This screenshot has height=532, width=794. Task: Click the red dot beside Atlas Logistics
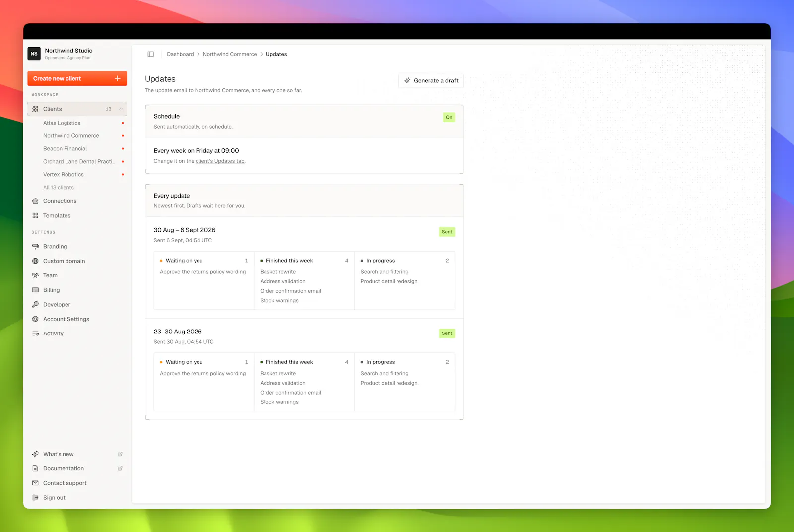point(123,123)
